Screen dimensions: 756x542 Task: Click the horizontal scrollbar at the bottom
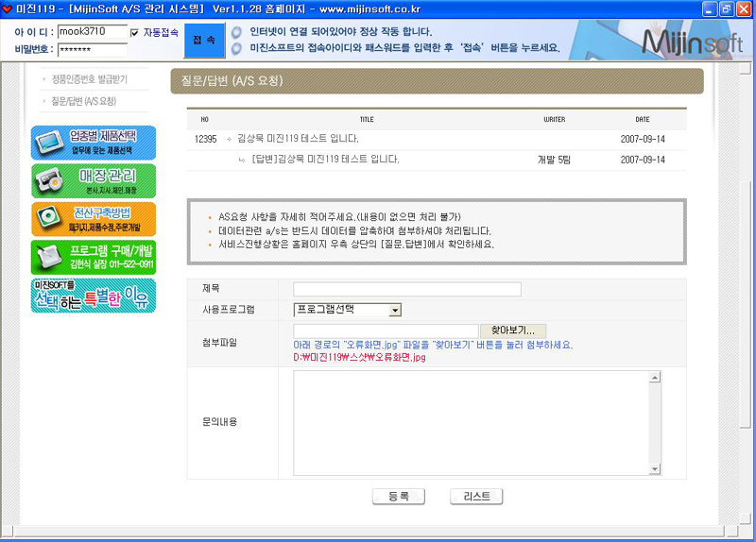pos(369,532)
